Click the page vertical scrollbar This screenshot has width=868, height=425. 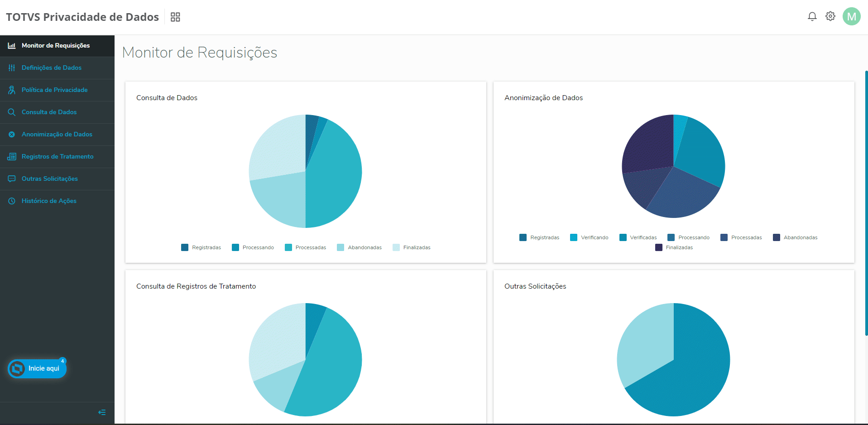pyautogui.click(x=866, y=203)
